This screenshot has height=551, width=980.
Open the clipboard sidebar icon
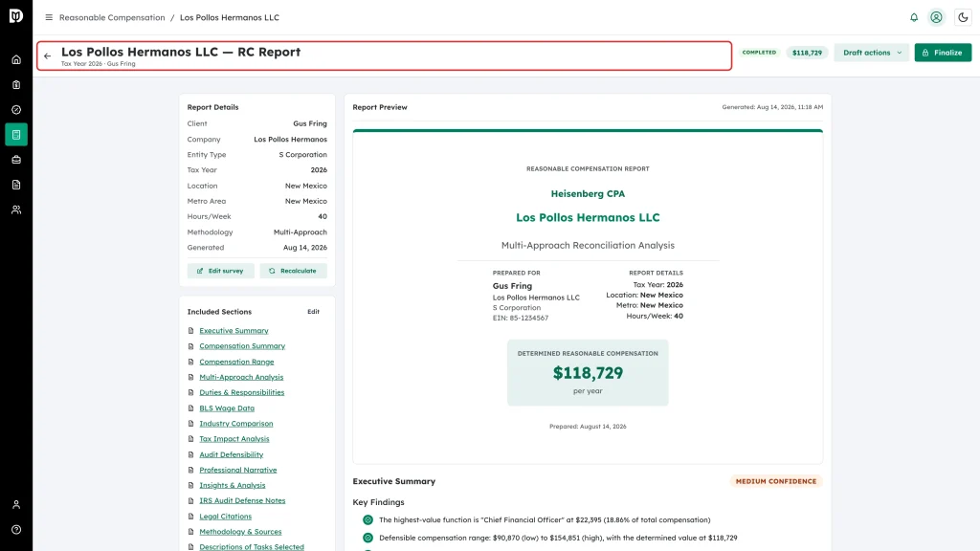16,85
